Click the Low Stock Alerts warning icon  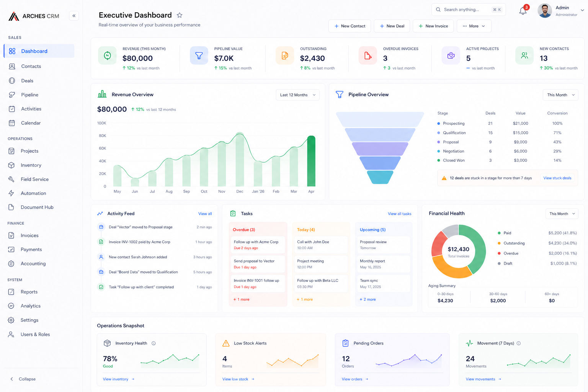click(x=226, y=343)
